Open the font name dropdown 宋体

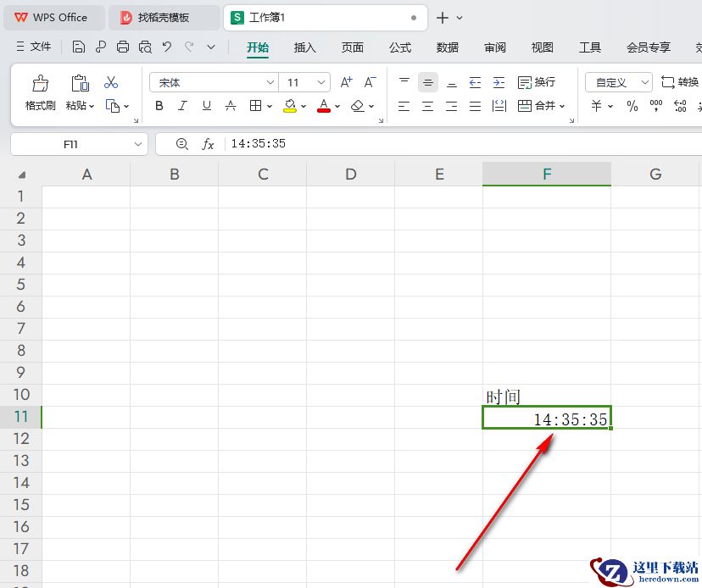(270, 82)
